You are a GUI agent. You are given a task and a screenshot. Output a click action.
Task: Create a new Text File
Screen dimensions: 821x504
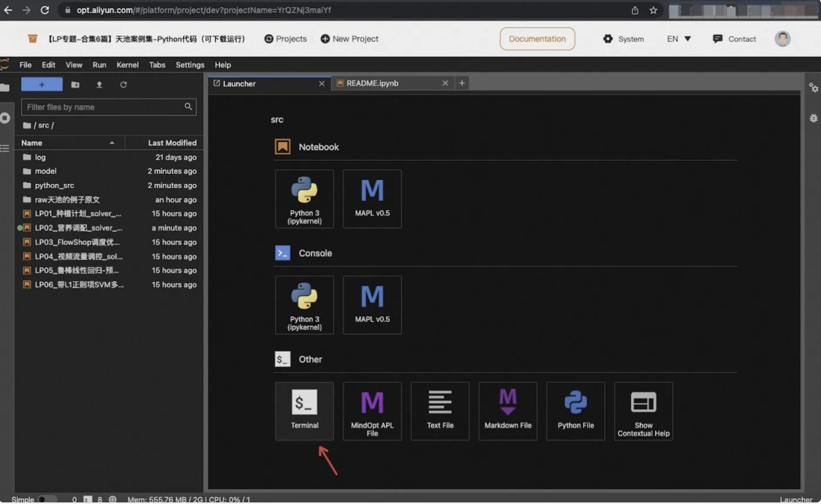[440, 411]
